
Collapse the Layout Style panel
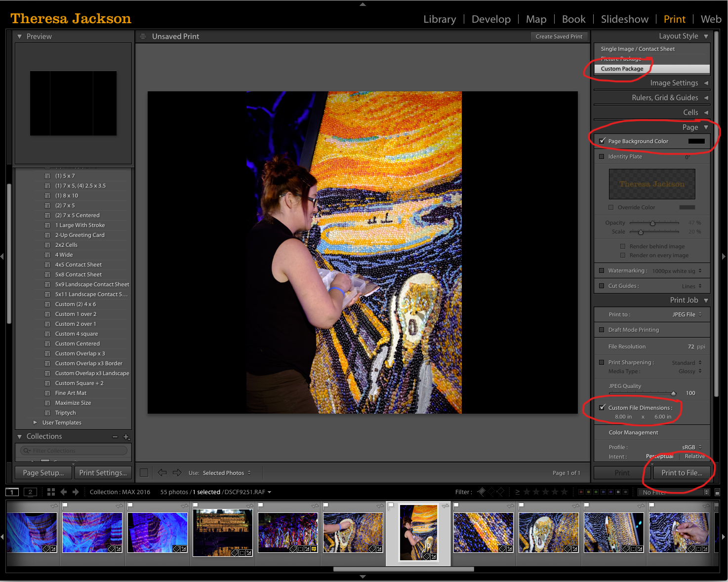[706, 36]
